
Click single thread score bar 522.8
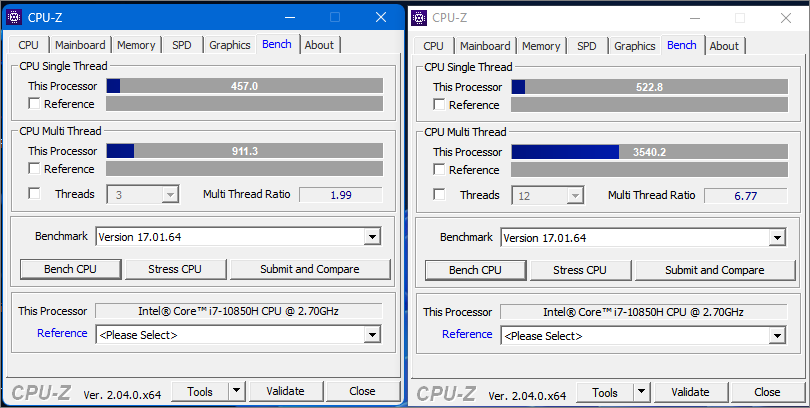coord(650,87)
